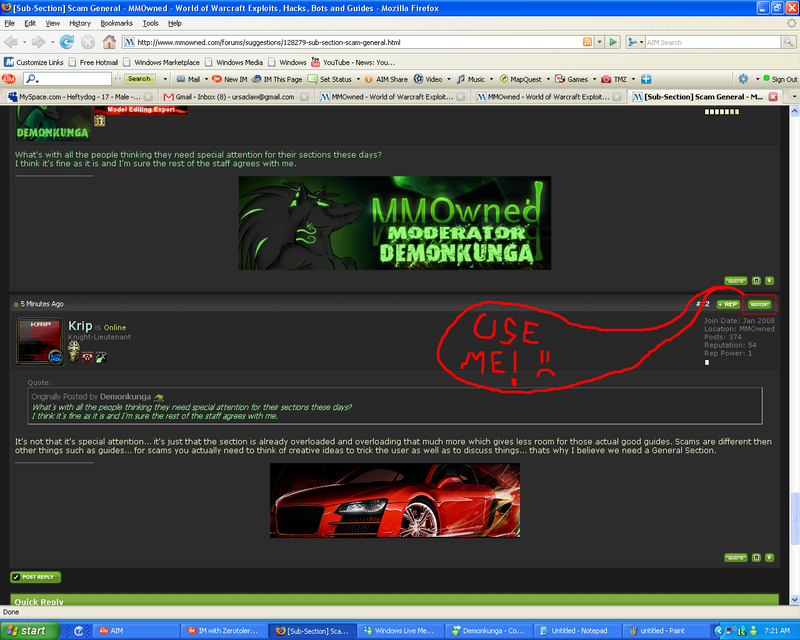Close the Gmail Inbox tab
This screenshot has height=640, width=800.
[x=304, y=96]
